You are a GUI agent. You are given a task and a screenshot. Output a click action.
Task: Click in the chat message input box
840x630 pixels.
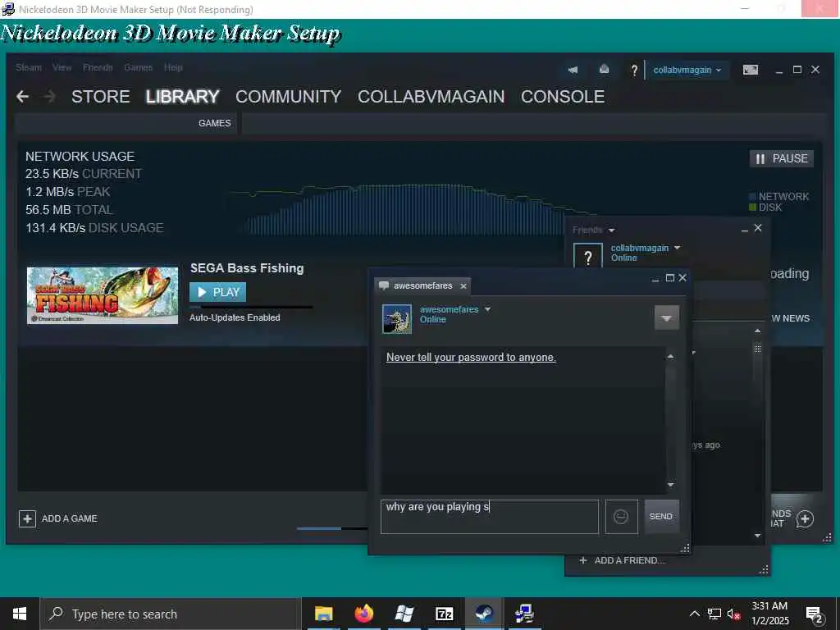[x=489, y=517]
